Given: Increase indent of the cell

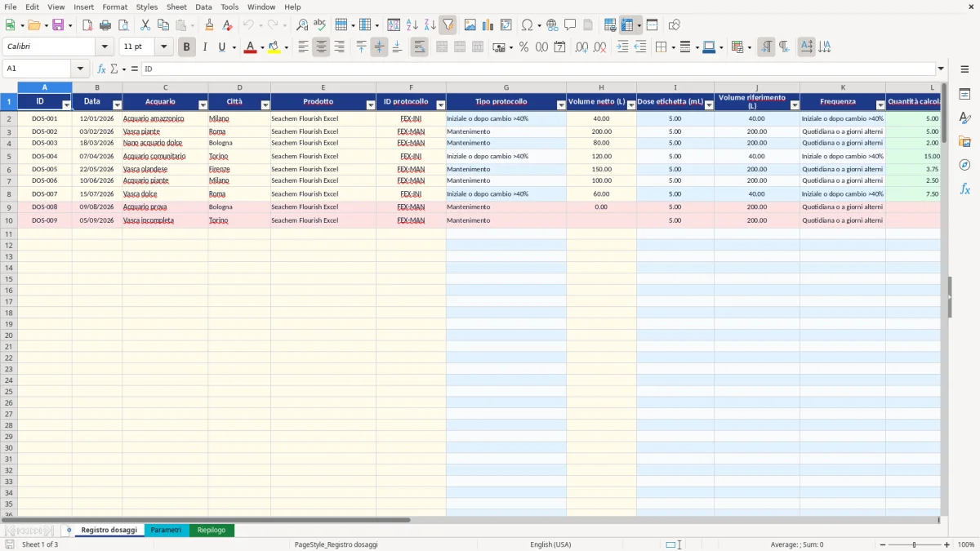Looking at the screenshot, I should click(x=622, y=47).
